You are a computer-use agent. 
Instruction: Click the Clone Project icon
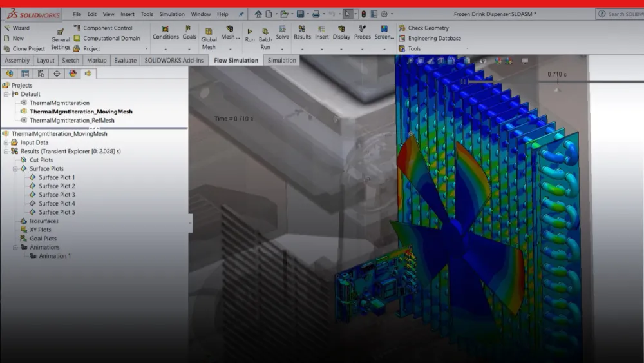tap(6, 48)
